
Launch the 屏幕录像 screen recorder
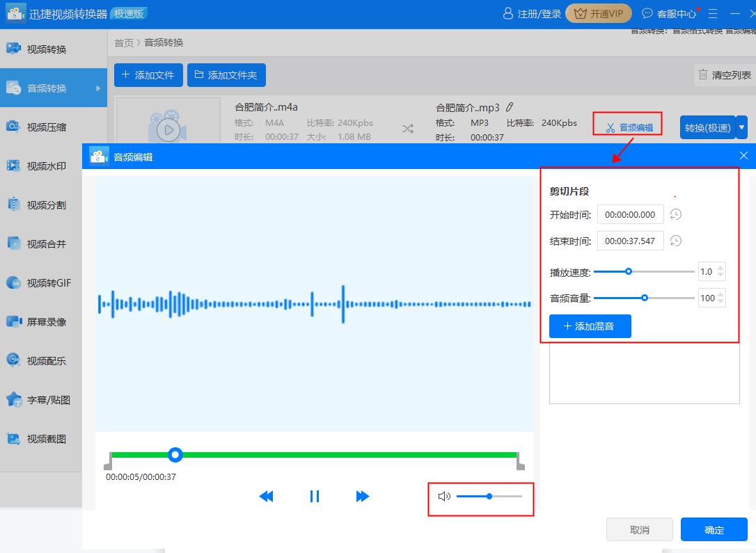click(x=42, y=321)
